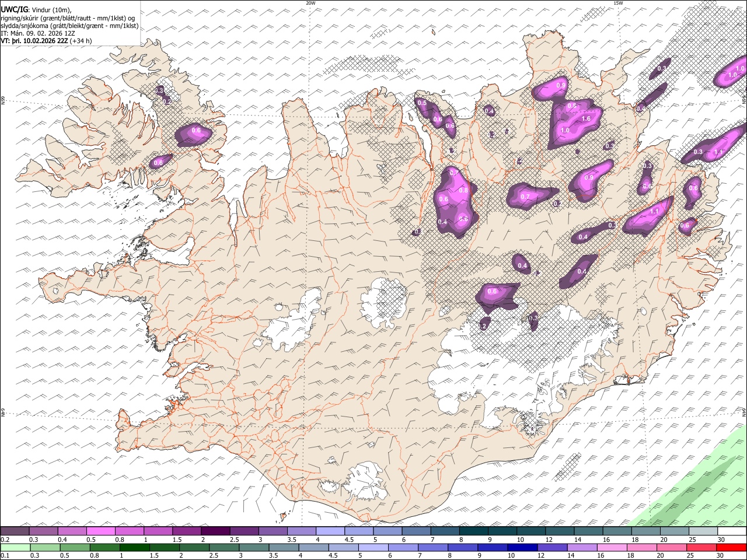The height and width of the screenshot is (560, 747).
Task: Click the 15W longitude label
Action: point(618,3)
